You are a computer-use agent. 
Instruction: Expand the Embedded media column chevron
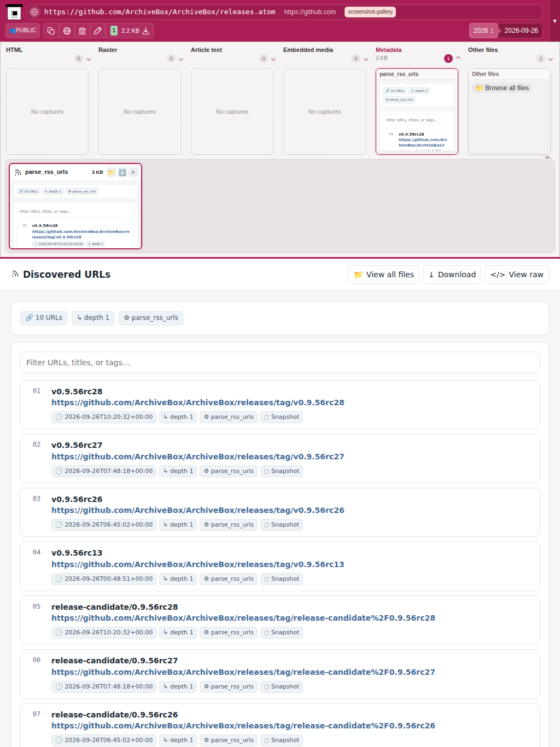point(366,59)
